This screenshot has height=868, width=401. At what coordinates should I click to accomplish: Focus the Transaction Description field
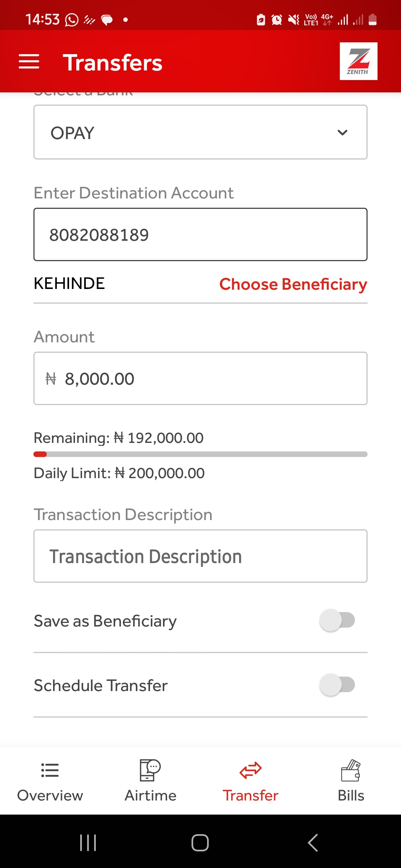point(200,556)
